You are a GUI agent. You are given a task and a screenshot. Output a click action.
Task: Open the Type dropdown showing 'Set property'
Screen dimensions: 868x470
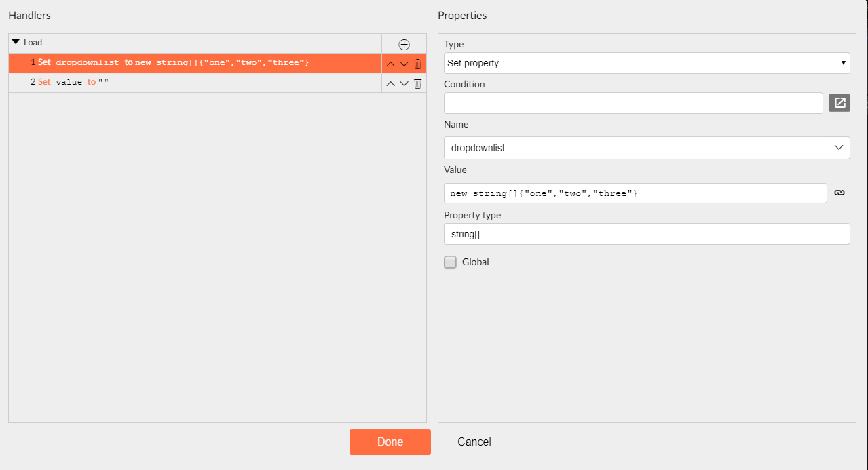coord(646,63)
